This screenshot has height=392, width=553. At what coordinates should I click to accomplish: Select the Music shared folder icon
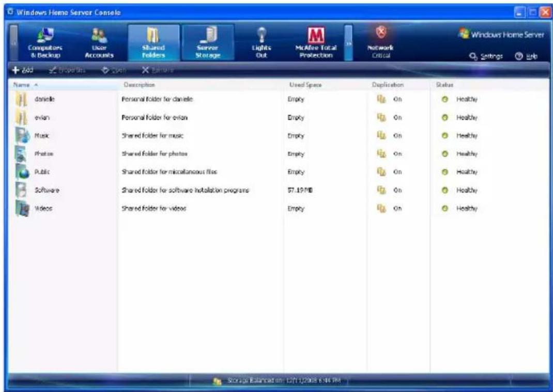point(22,135)
